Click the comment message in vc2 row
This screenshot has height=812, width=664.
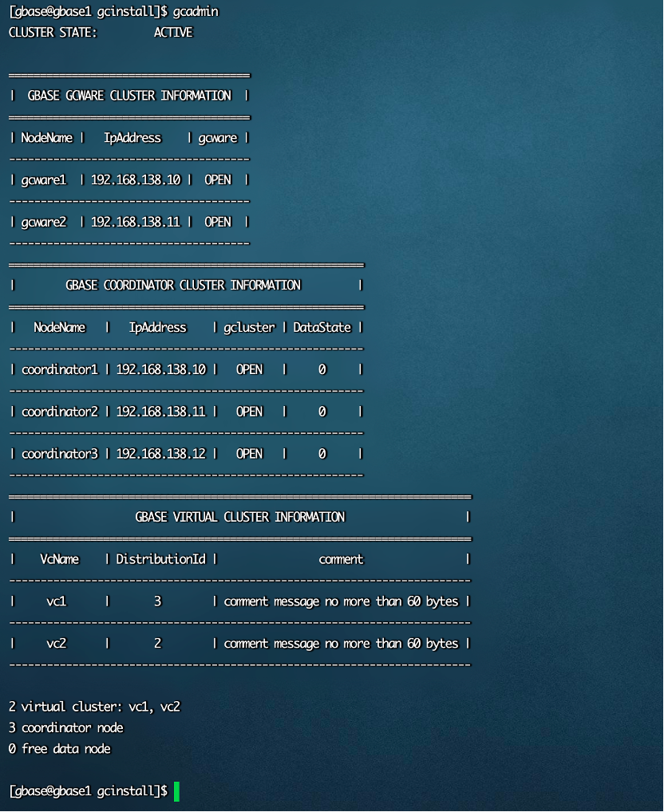(342, 644)
